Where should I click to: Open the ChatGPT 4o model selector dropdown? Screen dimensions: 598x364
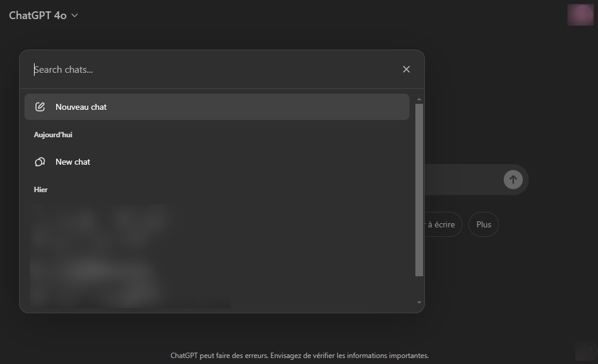(44, 16)
